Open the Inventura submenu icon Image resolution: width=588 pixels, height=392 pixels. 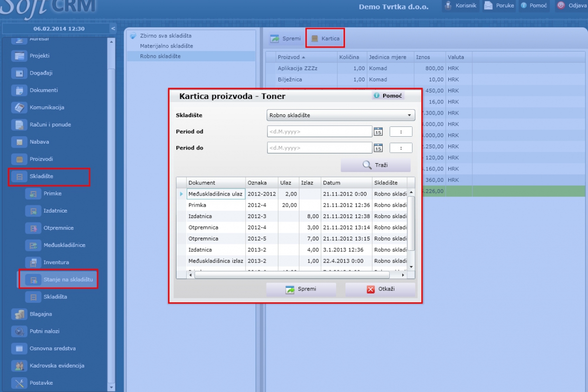33,262
